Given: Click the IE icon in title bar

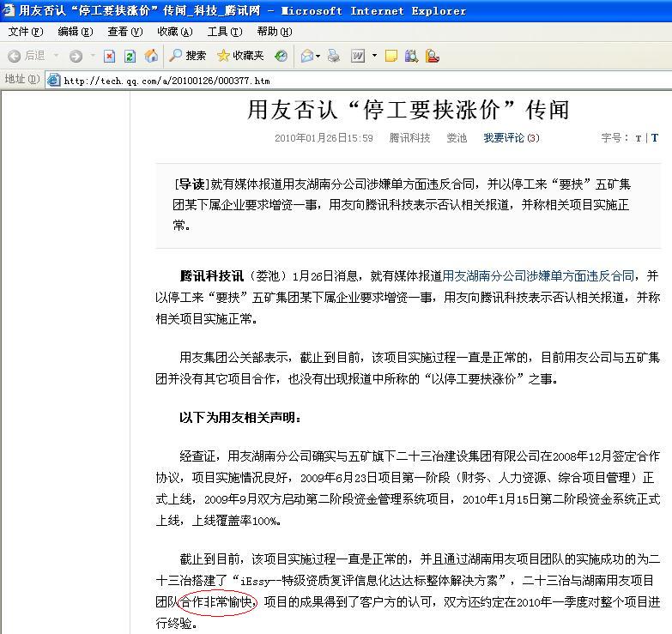Looking at the screenshot, I should [x=8, y=9].
